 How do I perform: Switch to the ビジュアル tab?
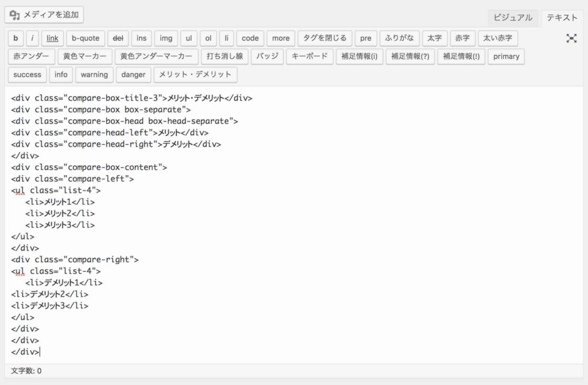(514, 18)
